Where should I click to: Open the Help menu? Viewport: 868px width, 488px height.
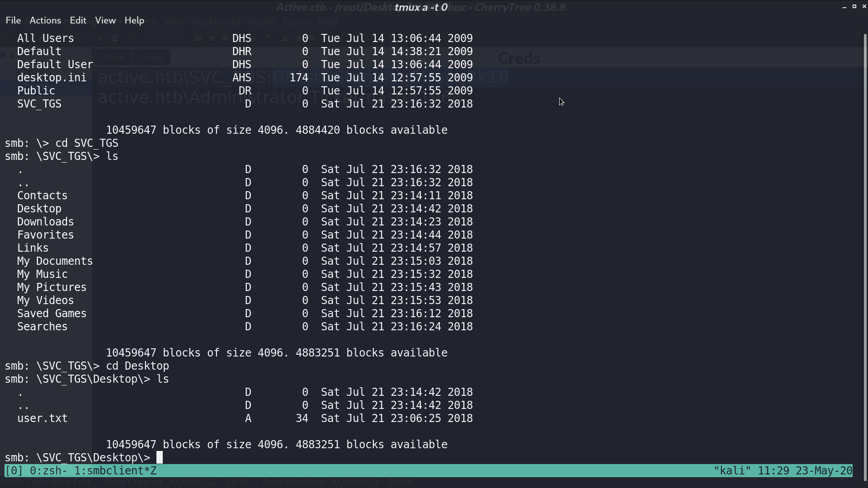134,20
